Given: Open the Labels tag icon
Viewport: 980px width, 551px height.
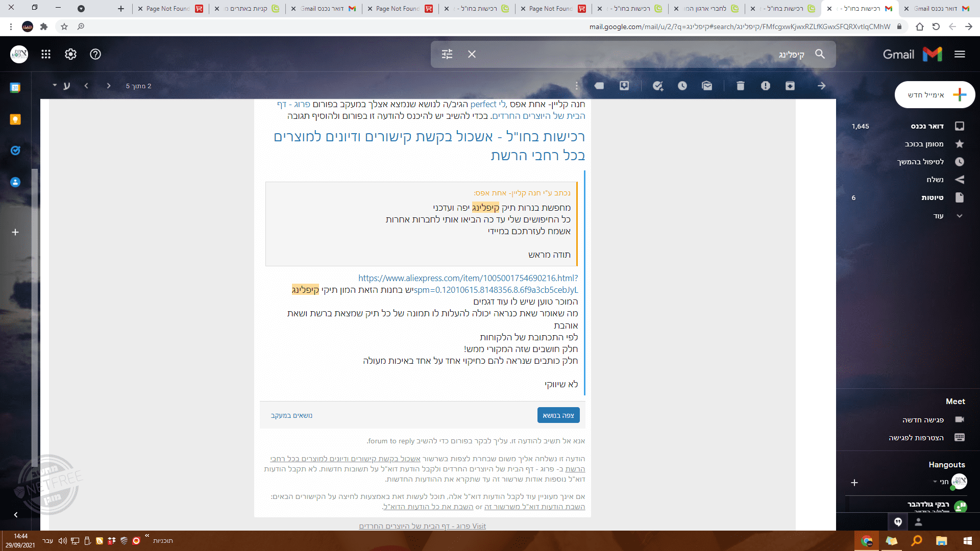Looking at the screenshot, I should click(x=599, y=86).
